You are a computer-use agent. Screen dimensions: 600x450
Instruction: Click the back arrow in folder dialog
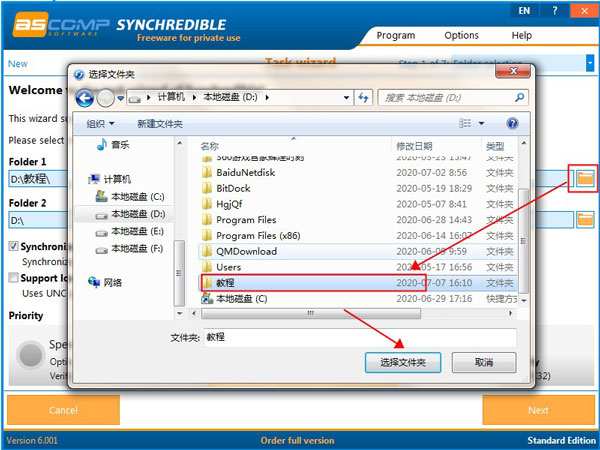pyautogui.click(x=84, y=98)
